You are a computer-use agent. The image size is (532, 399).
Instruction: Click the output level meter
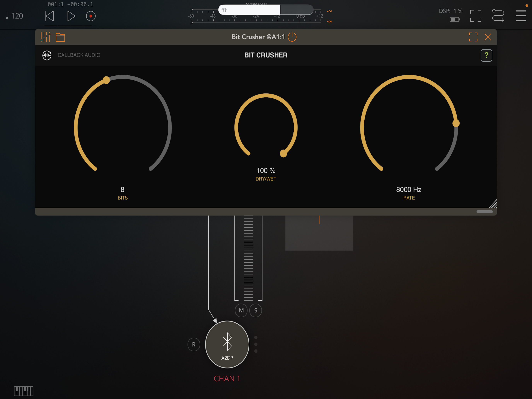tap(256, 16)
